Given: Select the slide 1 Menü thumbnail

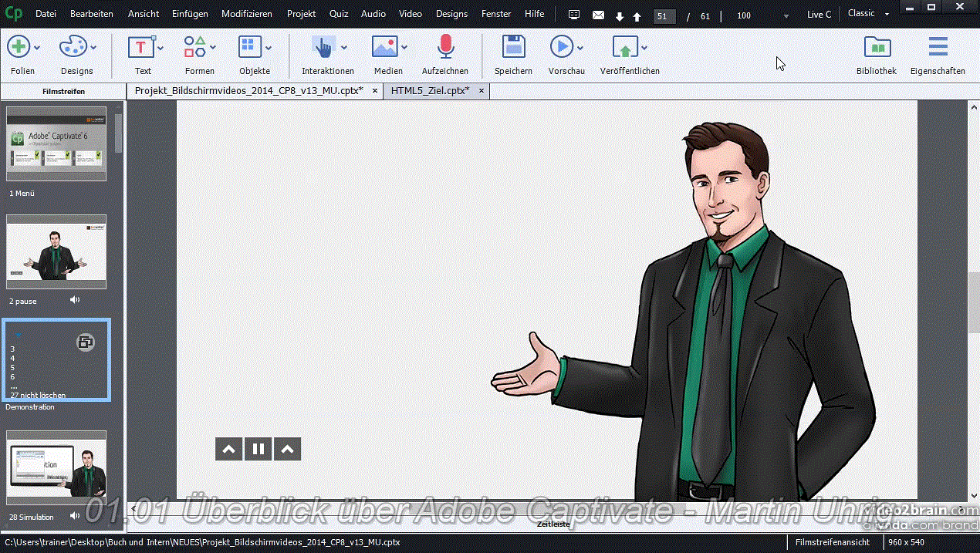Looking at the screenshot, I should point(56,144).
